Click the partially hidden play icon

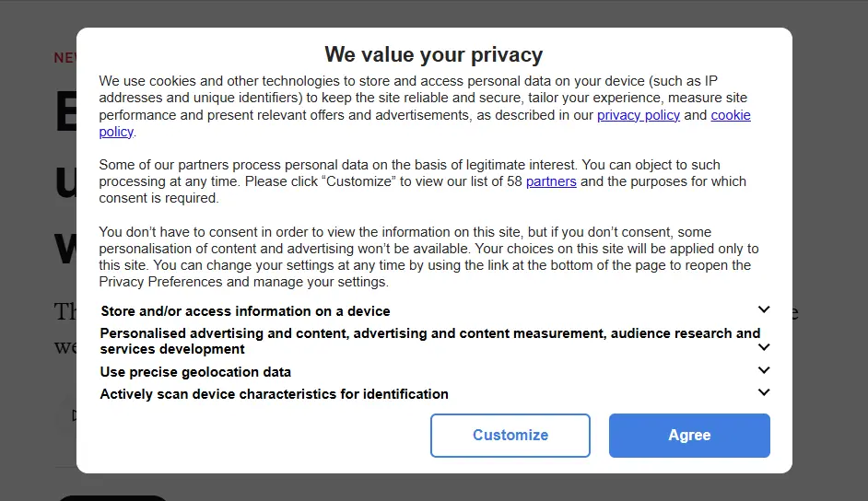(x=74, y=414)
